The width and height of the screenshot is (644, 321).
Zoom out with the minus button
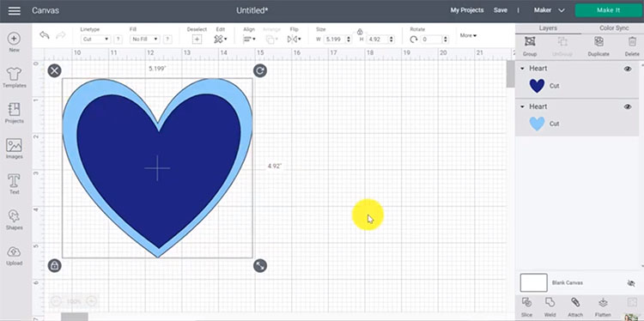tap(56, 302)
